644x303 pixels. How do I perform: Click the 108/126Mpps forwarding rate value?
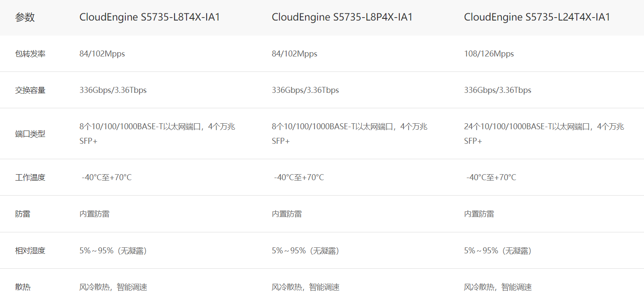click(489, 54)
